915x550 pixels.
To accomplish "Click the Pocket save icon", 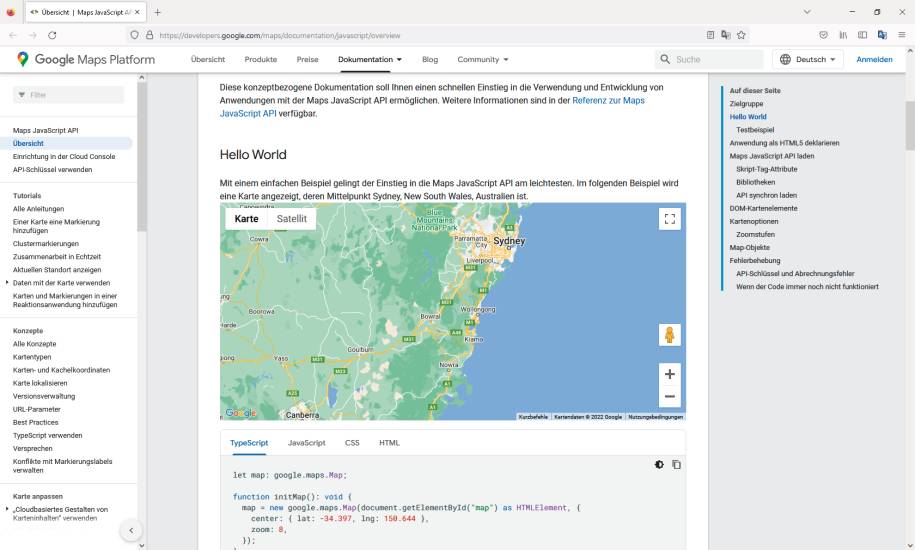I will click(823, 35).
